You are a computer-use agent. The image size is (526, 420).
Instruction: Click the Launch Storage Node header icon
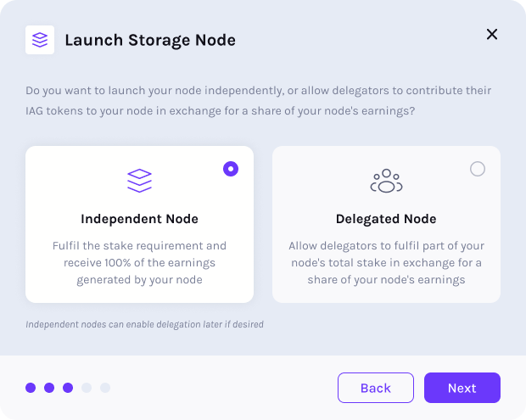coord(40,40)
